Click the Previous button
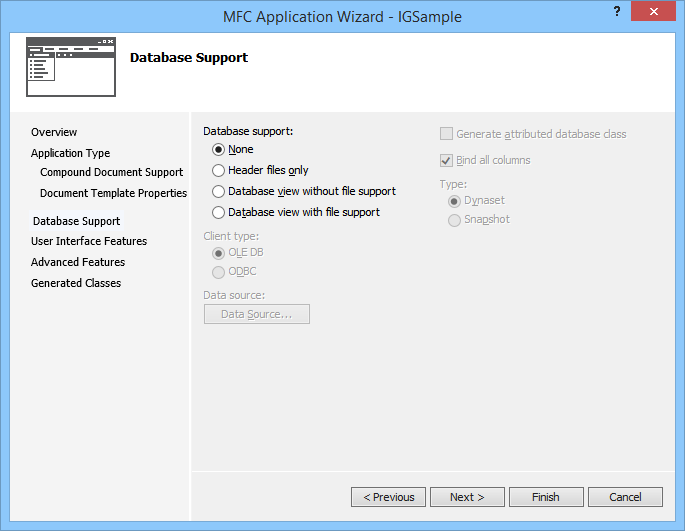 388,497
